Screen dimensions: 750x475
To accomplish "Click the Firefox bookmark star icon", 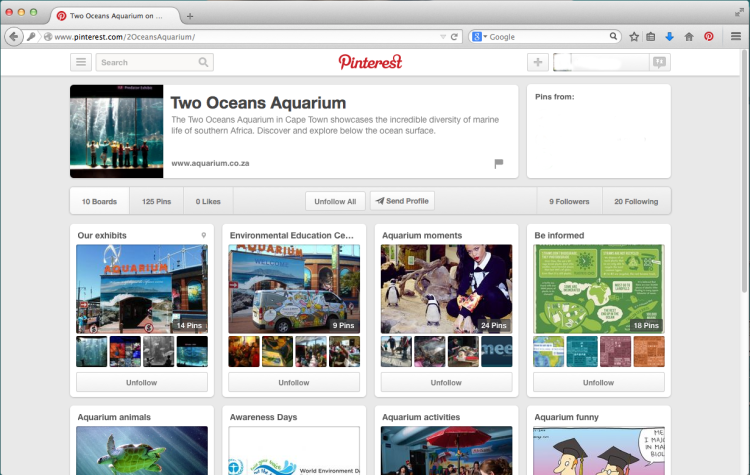I will [634, 36].
